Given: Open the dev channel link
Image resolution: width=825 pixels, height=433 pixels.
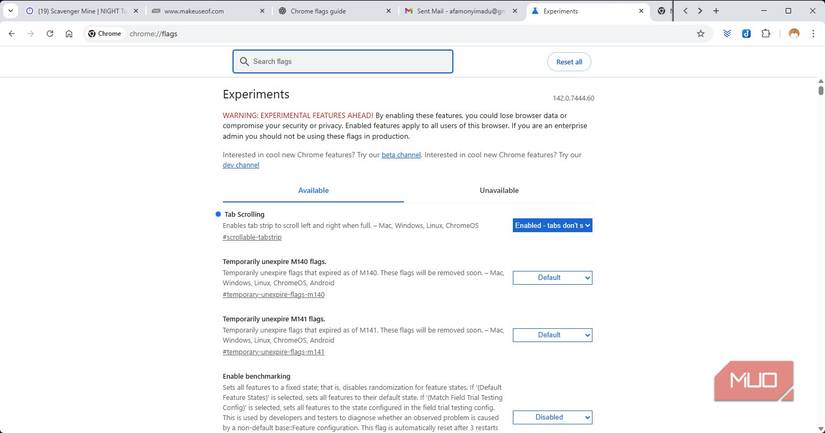Looking at the screenshot, I should [x=241, y=165].
